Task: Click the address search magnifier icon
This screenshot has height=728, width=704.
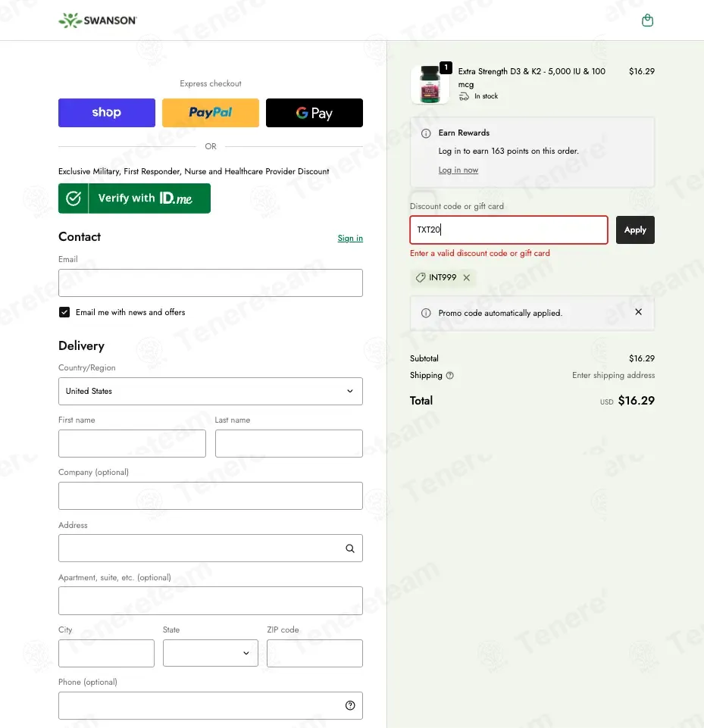Action: click(350, 548)
